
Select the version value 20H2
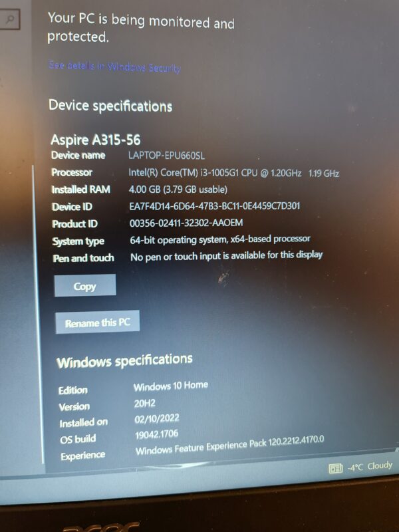(145, 403)
